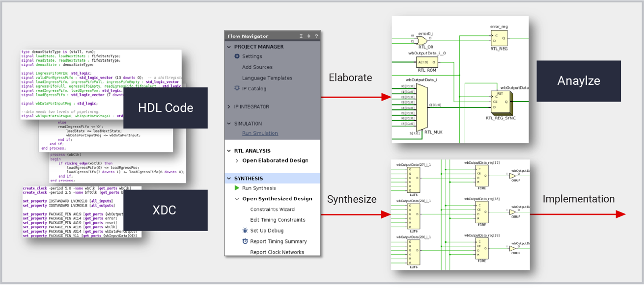Viewport: 644px width, 290px height.
Task: Collapse the RTL ANALYSIS section chevron
Action: pos(229,151)
